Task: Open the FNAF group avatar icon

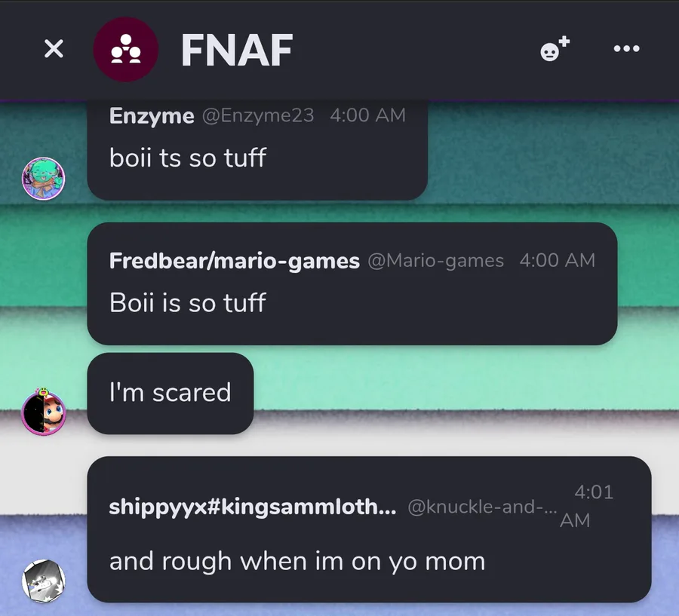Action: (x=126, y=49)
